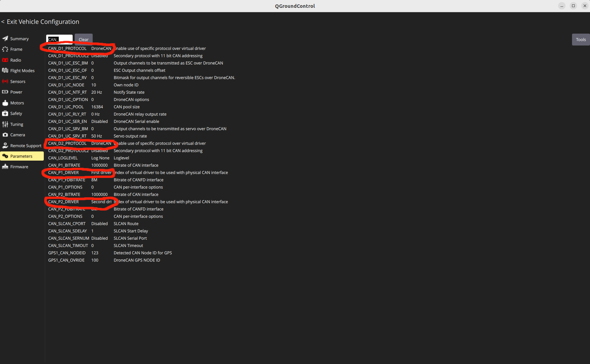590x364 pixels.
Task: Focus the parameter search field containing CAN
Action: [x=60, y=39]
